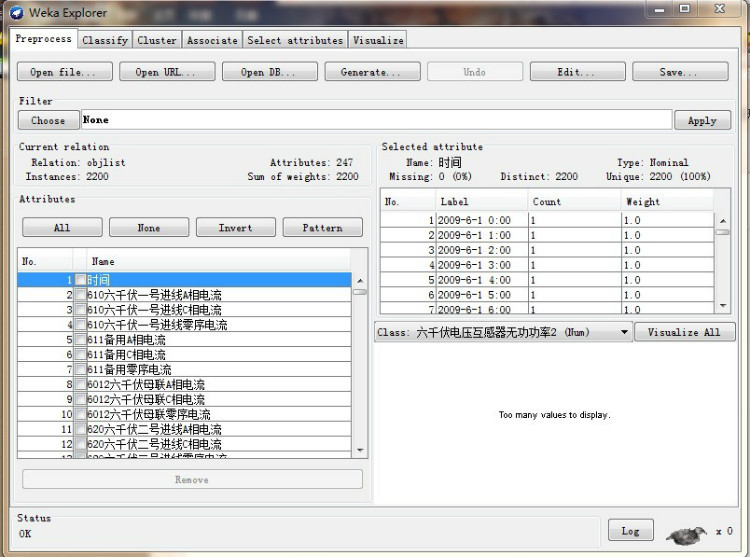Select the 620六千伏二号进线C相电流 attribute row
The width and height of the screenshot is (750, 557).
pyautogui.click(x=184, y=444)
